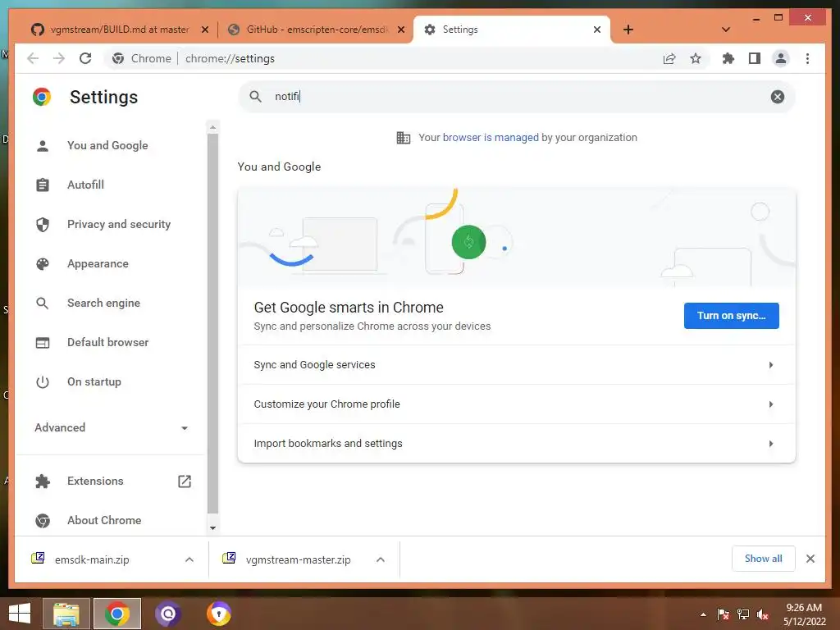Open the profile avatar menu
840x630 pixels.
pos(781,58)
